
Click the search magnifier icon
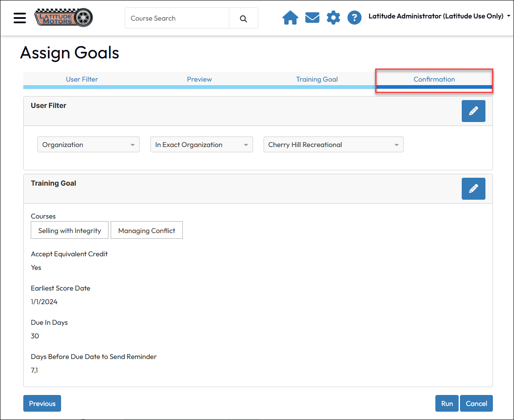point(243,18)
